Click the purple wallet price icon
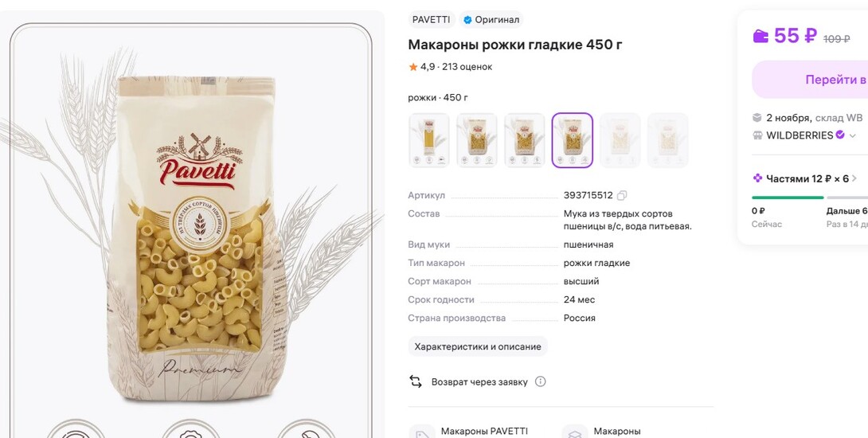The height and width of the screenshot is (438, 868). (760, 37)
